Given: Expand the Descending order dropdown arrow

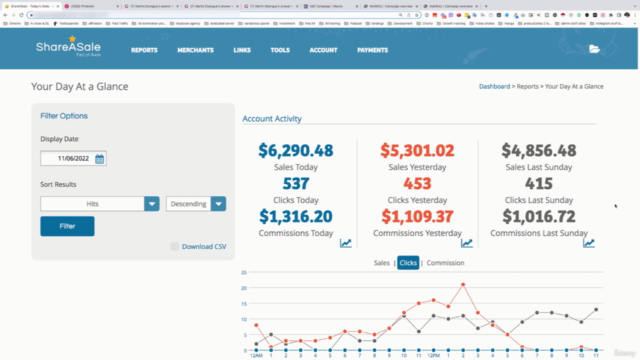Looking at the screenshot, I should click(218, 204).
